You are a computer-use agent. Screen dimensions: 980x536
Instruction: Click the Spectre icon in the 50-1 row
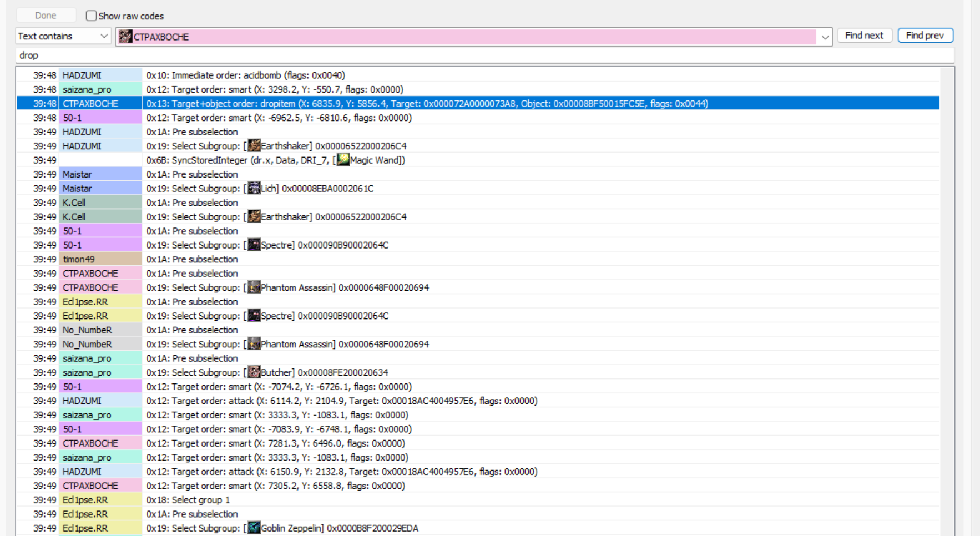tap(254, 245)
